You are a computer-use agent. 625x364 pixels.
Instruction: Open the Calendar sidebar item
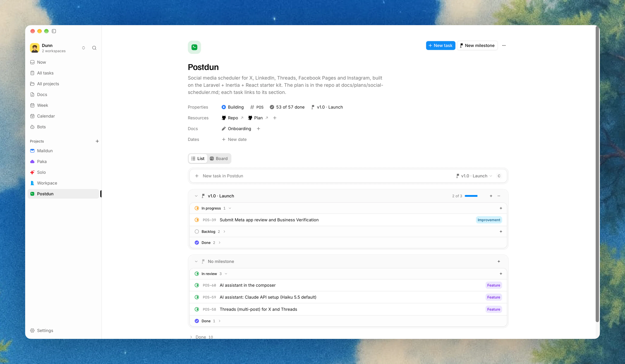[x=63, y=116]
